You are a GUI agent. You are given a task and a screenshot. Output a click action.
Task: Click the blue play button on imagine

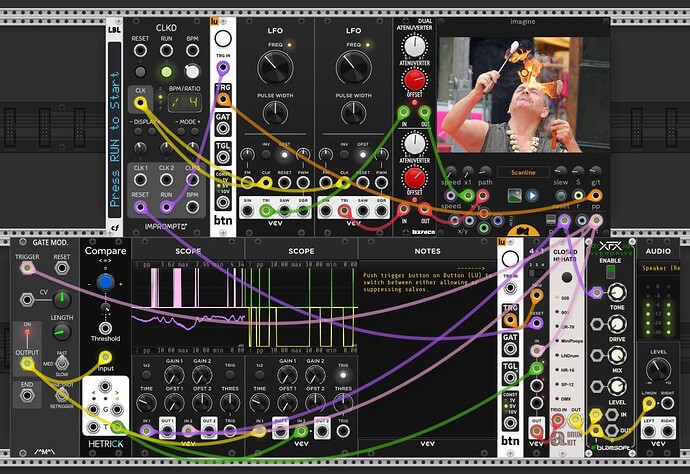point(532,195)
